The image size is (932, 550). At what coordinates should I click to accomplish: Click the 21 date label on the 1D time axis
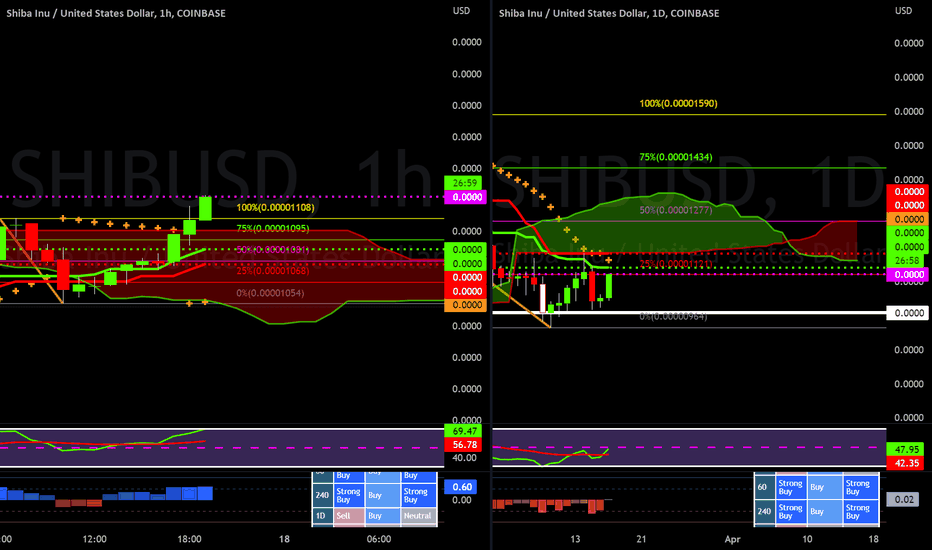(641, 539)
